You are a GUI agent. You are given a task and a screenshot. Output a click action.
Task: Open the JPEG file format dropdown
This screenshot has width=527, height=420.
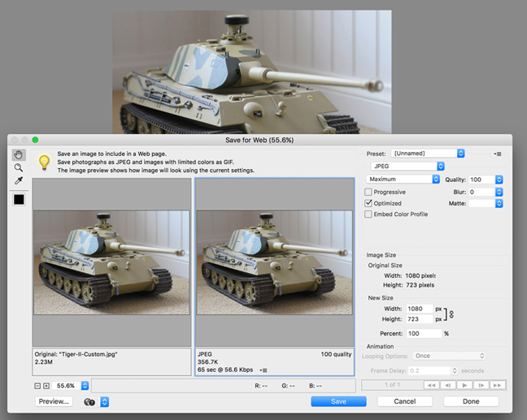[406, 166]
